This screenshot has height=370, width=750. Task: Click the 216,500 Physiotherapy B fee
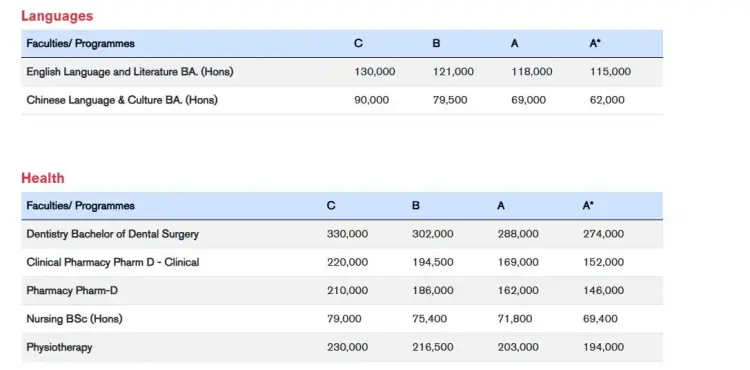[x=432, y=347]
